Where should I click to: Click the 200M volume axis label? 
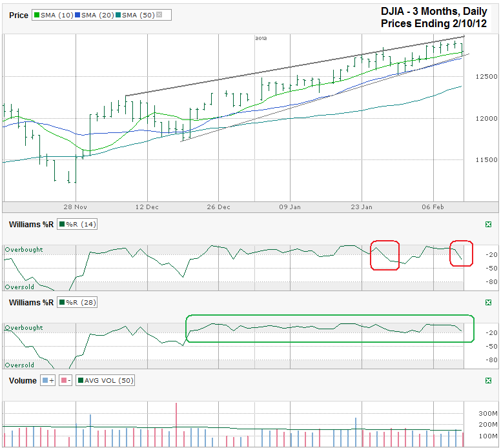[x=488, y=424]
